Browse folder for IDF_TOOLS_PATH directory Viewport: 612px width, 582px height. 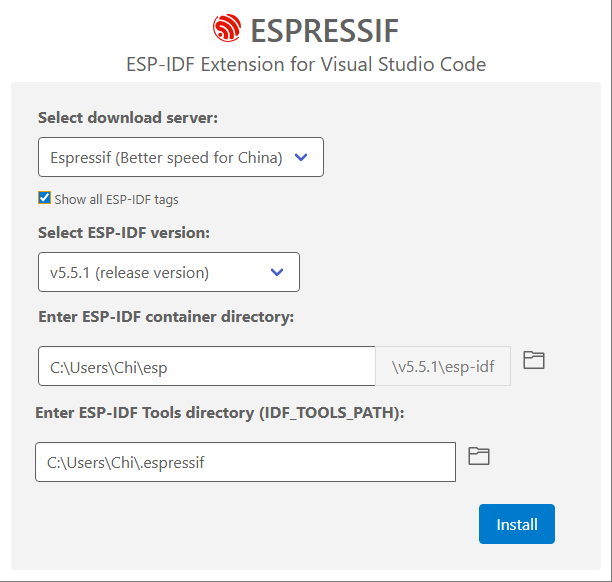(x=479, y=456)
